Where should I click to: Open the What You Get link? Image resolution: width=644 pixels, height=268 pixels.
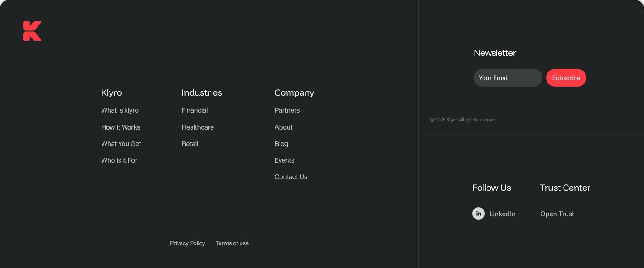[121, 144]
